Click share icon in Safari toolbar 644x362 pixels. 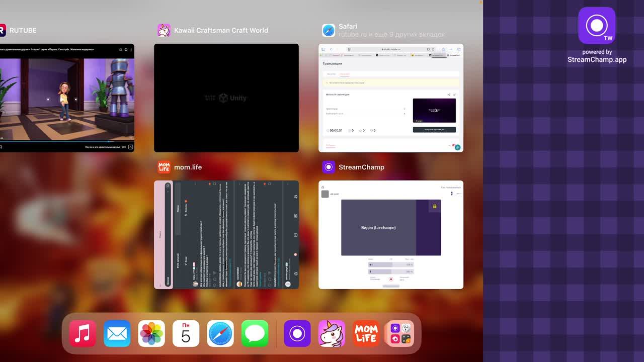pyautogui.click(x=443, y=49)
